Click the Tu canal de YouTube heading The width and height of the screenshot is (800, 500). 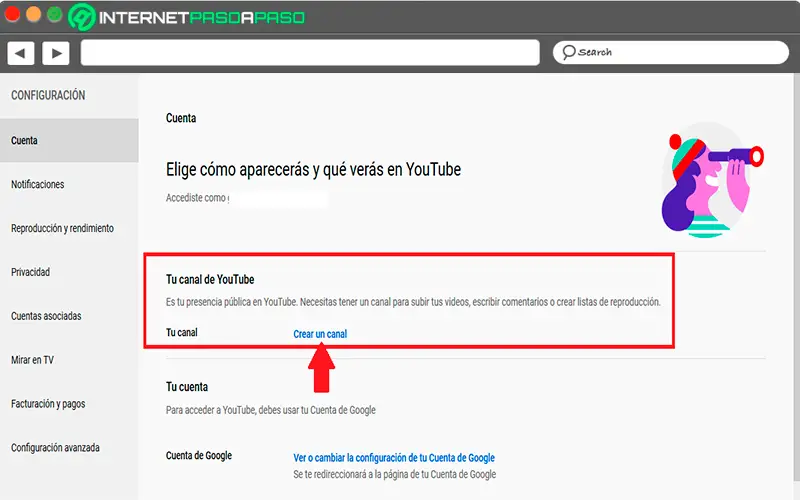[x=210, y=279]
